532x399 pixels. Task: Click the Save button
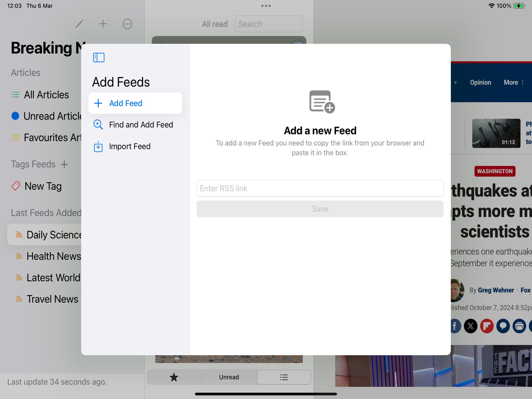(x=320, y=209)
